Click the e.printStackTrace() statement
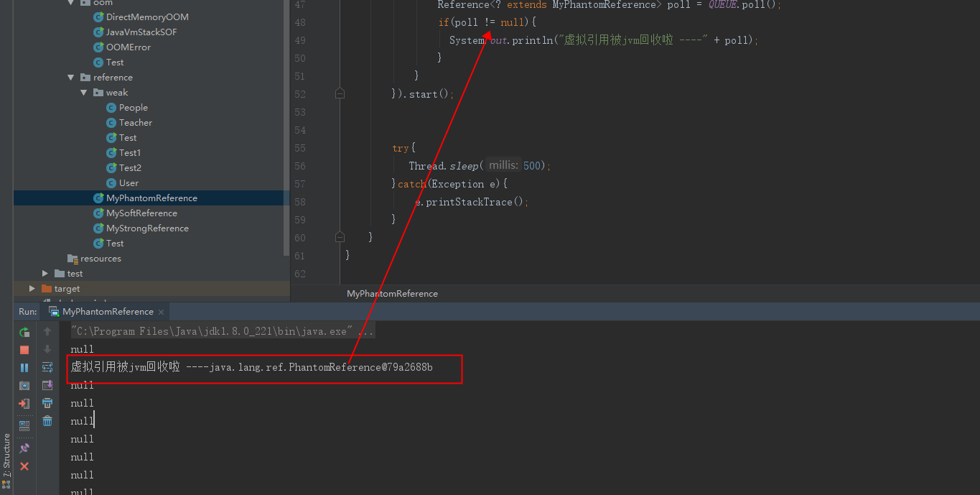Viewport: 980px width, 495px height. click(x=472, y=202)
